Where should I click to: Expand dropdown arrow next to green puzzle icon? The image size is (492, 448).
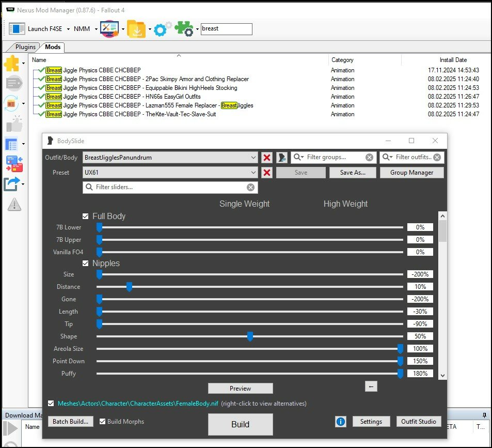197,29
